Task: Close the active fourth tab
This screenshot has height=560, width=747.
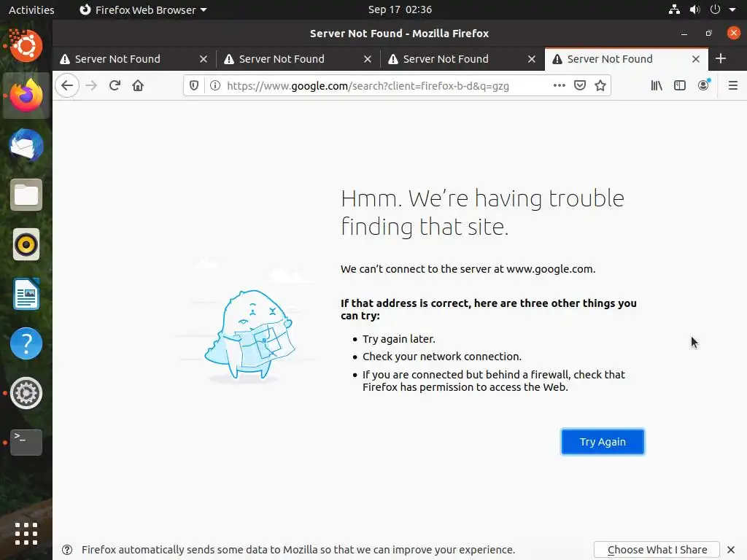Action: 696,59
